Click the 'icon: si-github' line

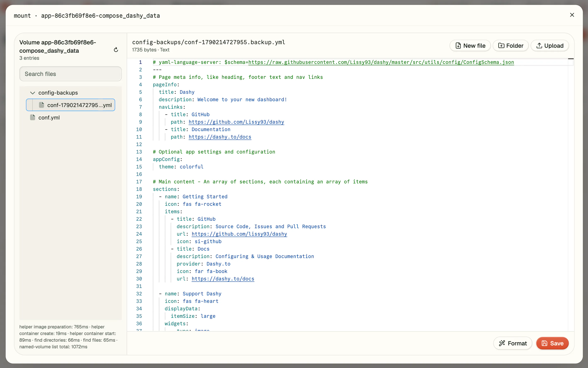pyautogui.click(x=199, y=241)
